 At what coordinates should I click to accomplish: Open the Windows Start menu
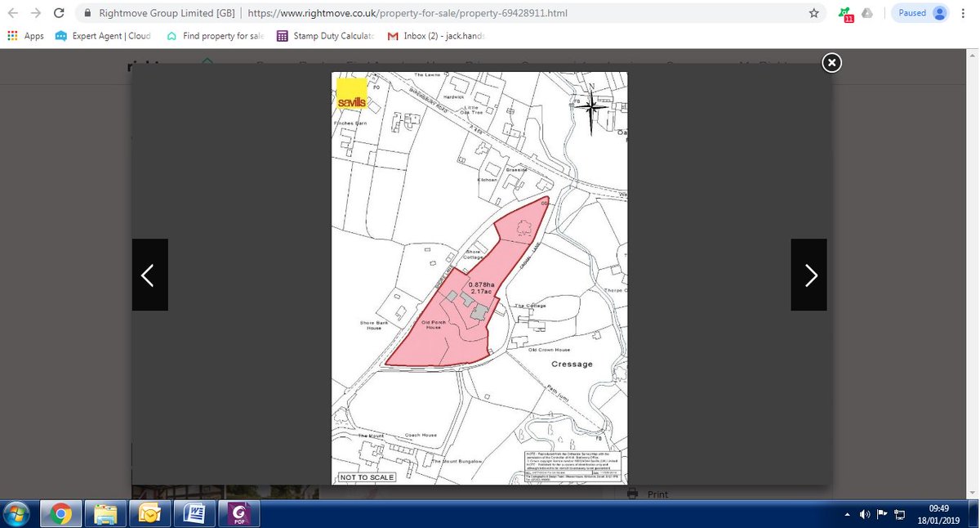coord(16,514)
